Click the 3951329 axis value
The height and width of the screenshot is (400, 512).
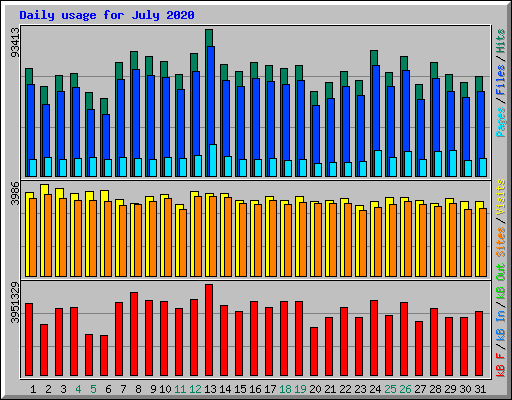pos(15,303)
